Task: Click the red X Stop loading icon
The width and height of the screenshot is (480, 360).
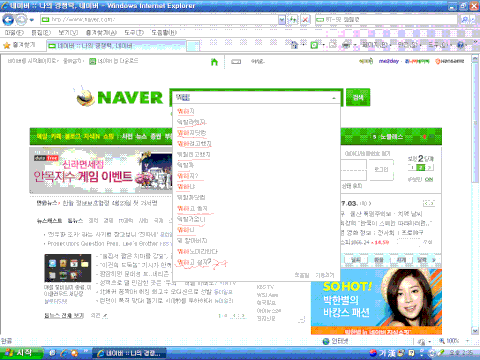Action: [305, 20]
